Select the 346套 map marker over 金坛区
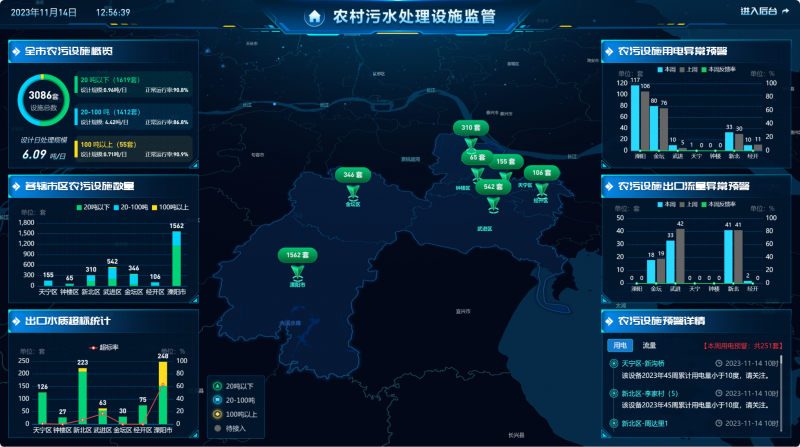 point(351,175)
